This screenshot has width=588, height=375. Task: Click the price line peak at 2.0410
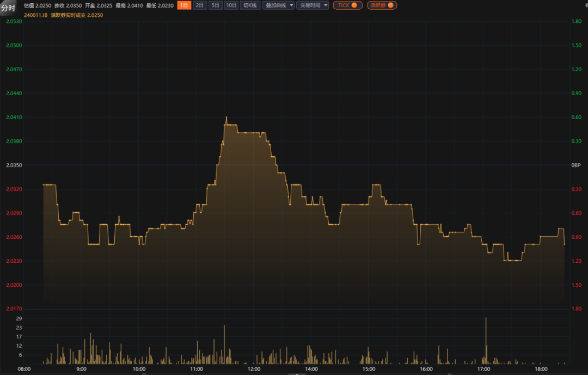[x=226, y=117]
